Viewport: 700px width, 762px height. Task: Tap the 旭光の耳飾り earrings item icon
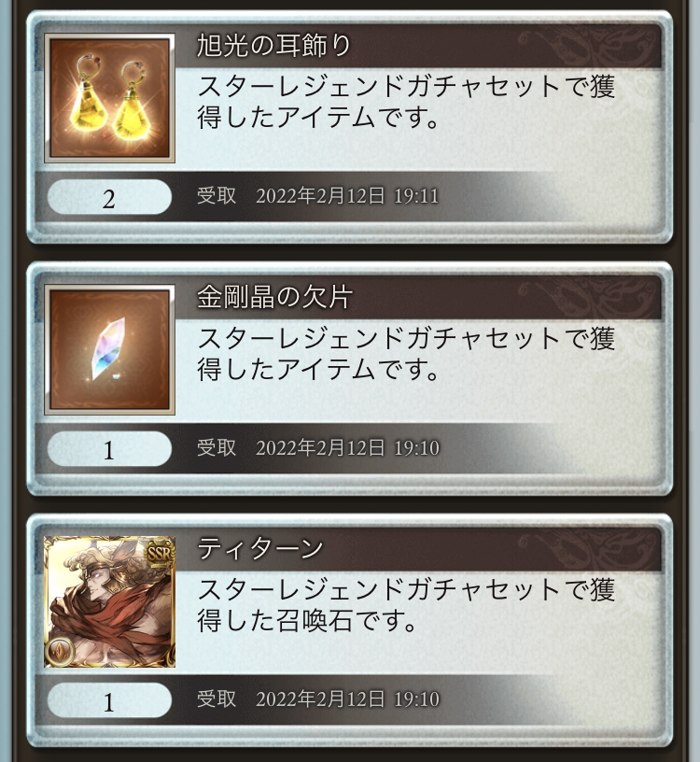point(109,98)
